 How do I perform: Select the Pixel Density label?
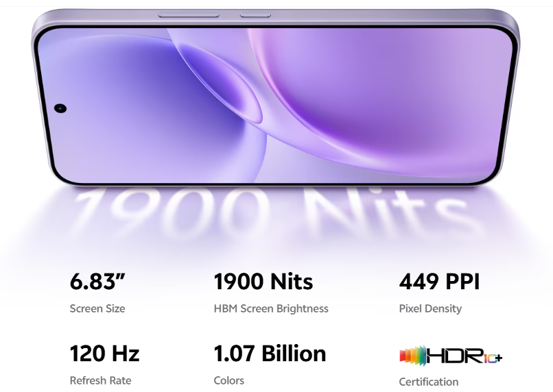coord(430,308)
